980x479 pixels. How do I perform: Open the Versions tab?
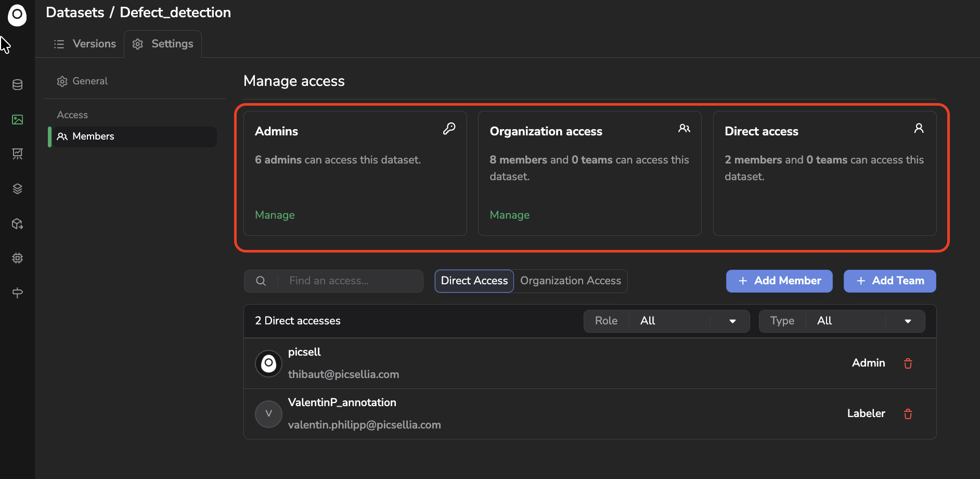tap(85, 44)
